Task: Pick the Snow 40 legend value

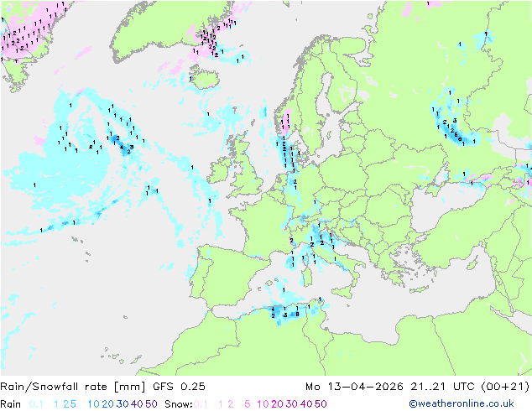Action: click(306, 404)
